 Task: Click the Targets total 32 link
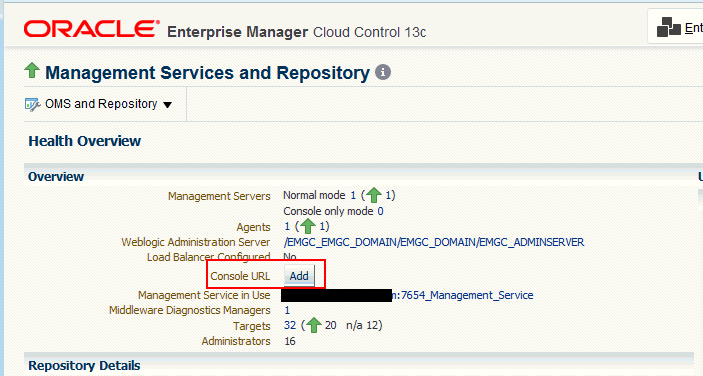290,325
